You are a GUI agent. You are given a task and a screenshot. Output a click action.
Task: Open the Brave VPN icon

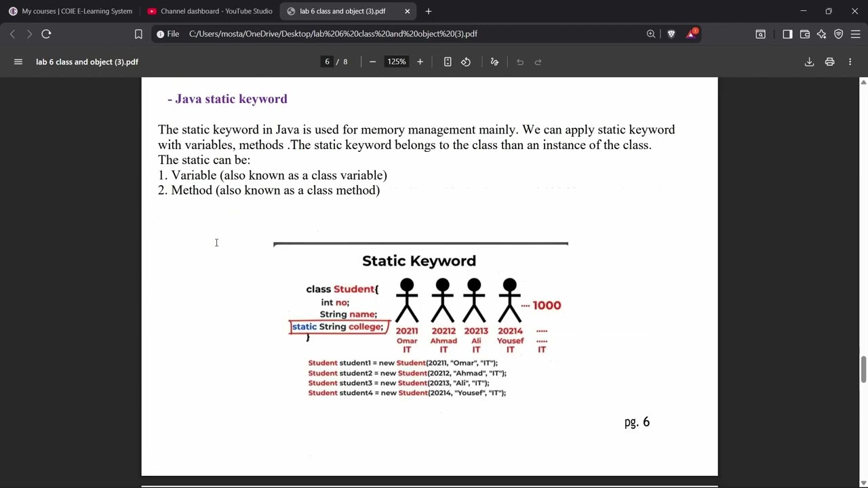[839, 34]
